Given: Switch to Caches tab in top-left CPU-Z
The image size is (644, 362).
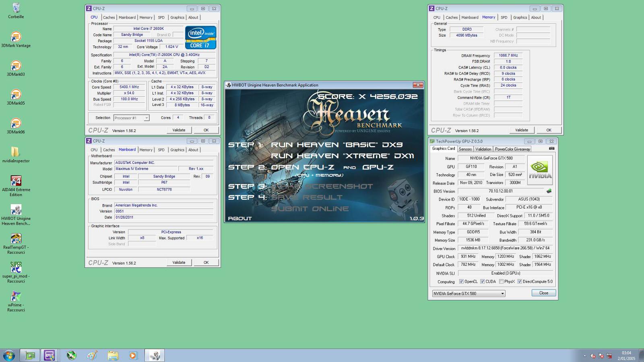Looking at the screenshot, I should pos(109,17).
